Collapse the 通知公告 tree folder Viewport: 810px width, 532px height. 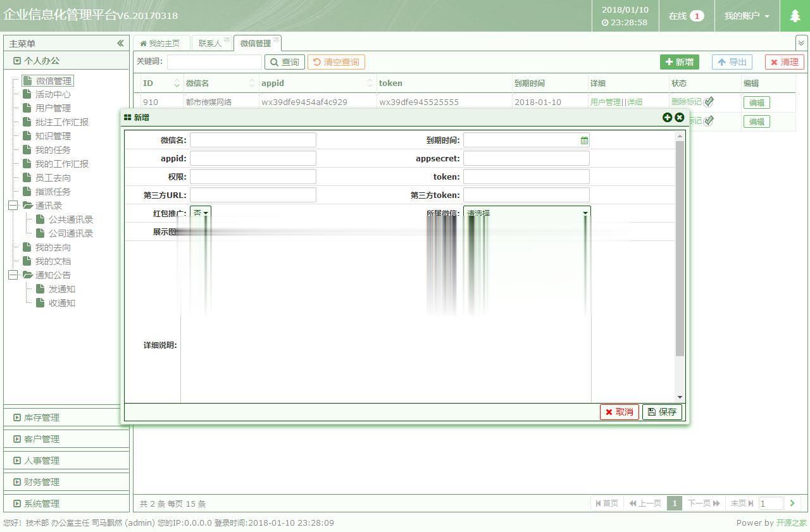(13, 275)
